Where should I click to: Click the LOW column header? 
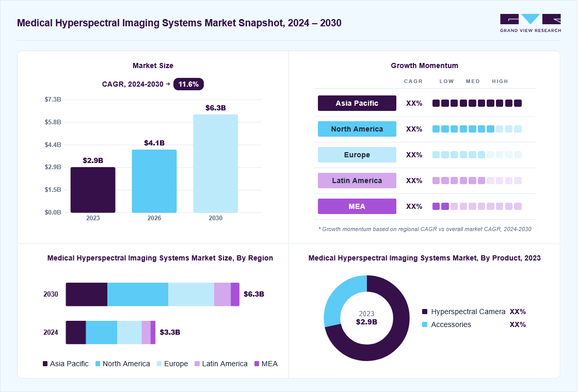pyautogui.click(x=446, y=81)
